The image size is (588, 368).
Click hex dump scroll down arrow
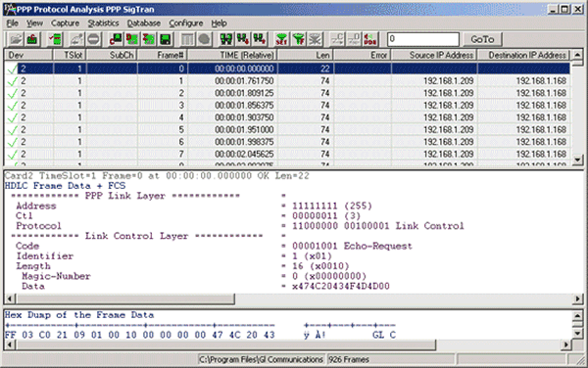[x=578, y=333]
